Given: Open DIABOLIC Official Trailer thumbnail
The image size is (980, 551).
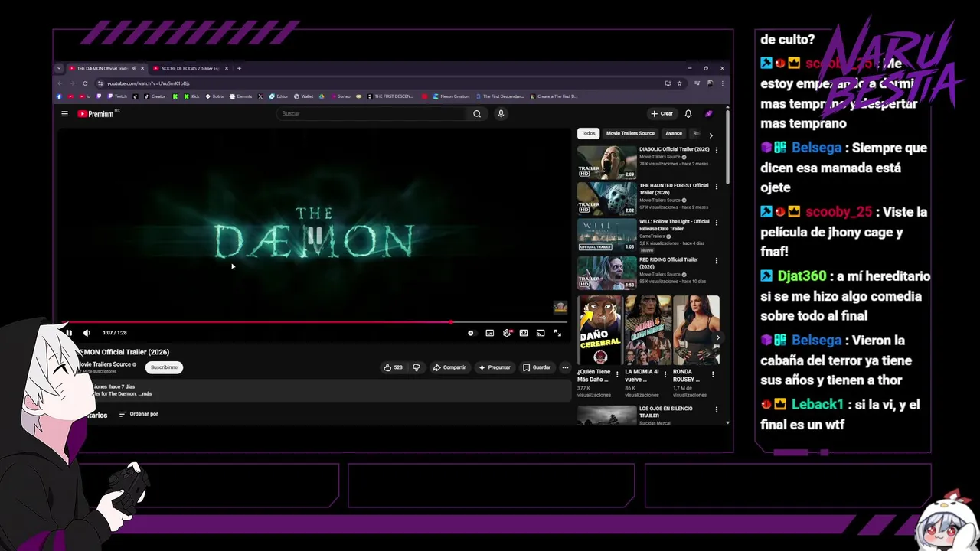Looking at the screenshot, I should tap(606, 161).
